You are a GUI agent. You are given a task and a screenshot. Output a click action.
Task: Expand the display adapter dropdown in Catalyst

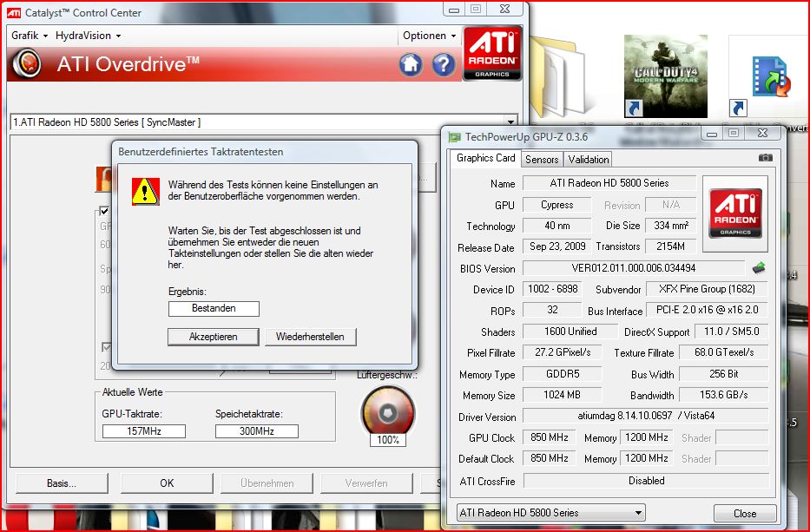[510, 122]
